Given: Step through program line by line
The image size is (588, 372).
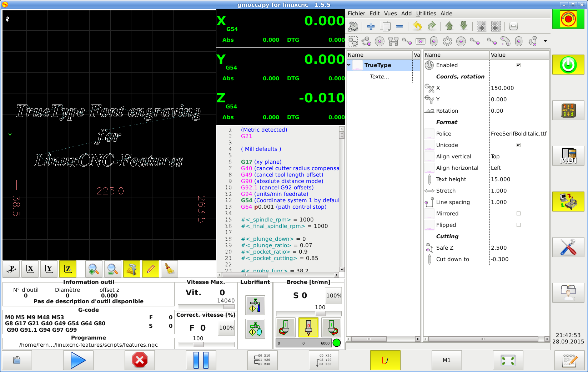Looking at the screenshot, I should click(x=262, y=360).
